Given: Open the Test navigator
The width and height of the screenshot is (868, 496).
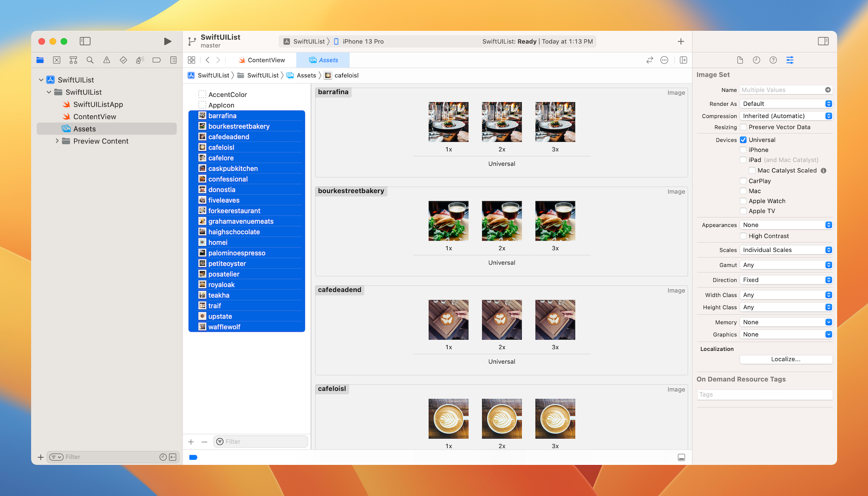Looking at the screenshot, I should tap(123, 59).
